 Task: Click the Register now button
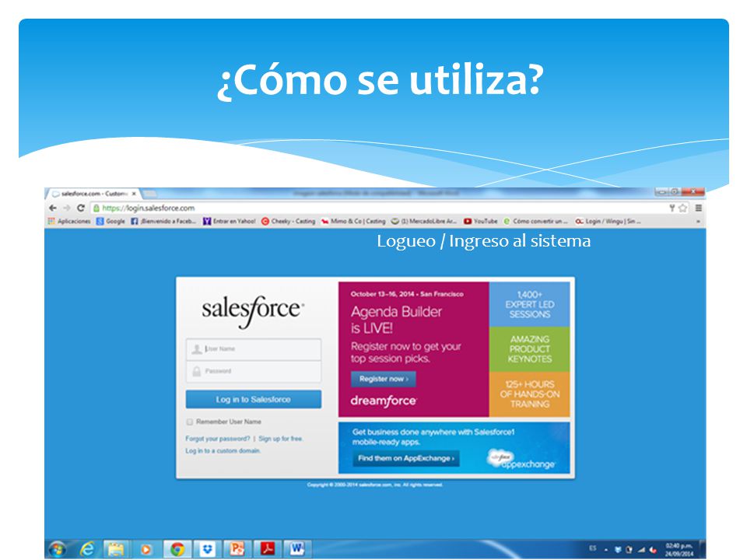[384, 379]
